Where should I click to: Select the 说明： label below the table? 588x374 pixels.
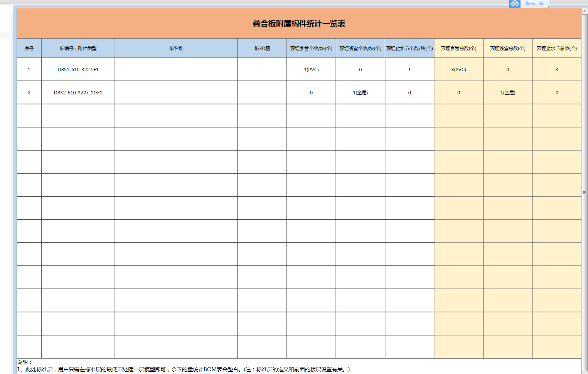(25, 362)
